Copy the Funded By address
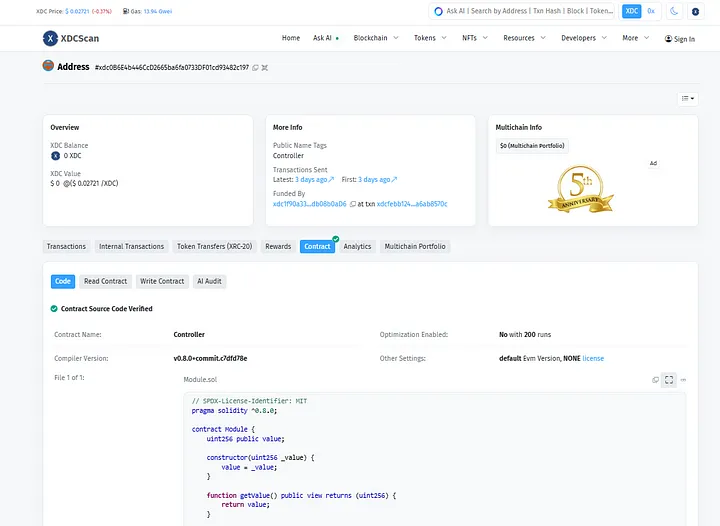This screenshot has height=526, width=720. pyautogui.click(x=353, y=204)
